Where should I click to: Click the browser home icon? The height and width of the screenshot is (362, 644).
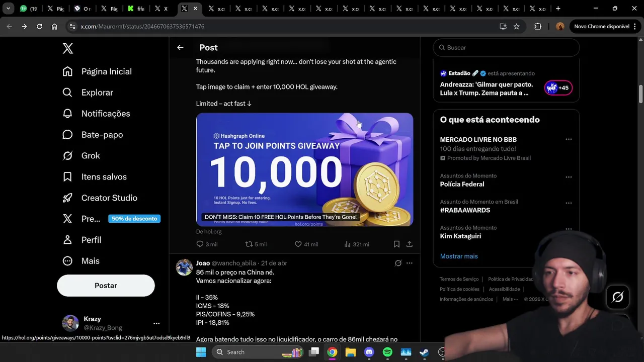[54, 26]
